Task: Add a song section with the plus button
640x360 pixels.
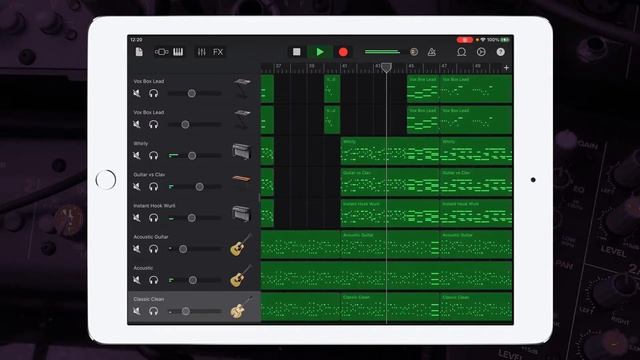Action: click(x=507, y=68)
